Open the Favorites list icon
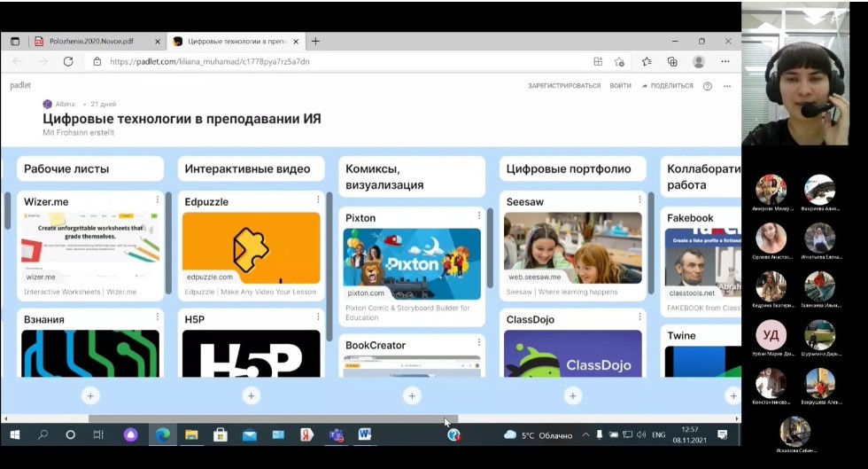 pyautogui.click(x=647, y=61)
